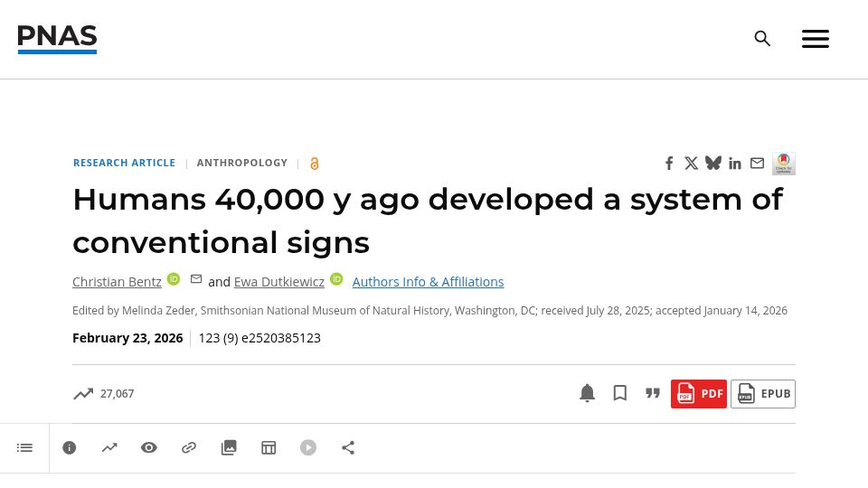The height and width of the screenshot is (488, 868).
Task: Open the site search magnifier
Action: 762,39
